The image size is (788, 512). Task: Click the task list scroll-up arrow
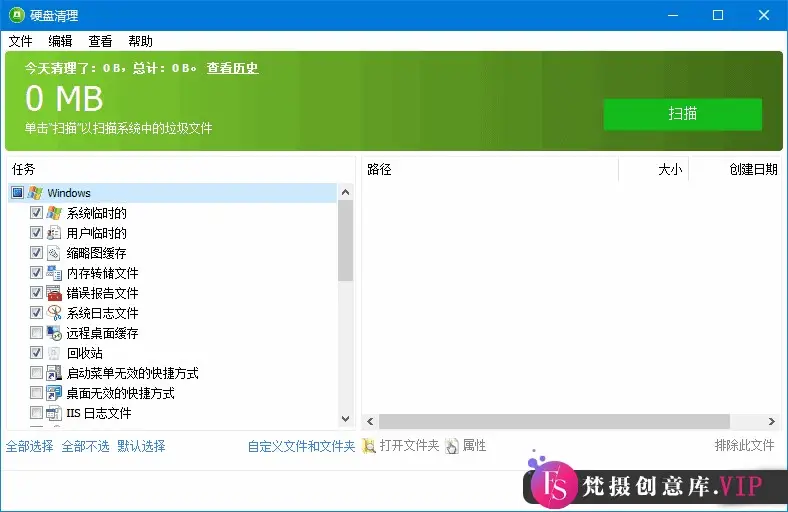[x=345, y=192]
